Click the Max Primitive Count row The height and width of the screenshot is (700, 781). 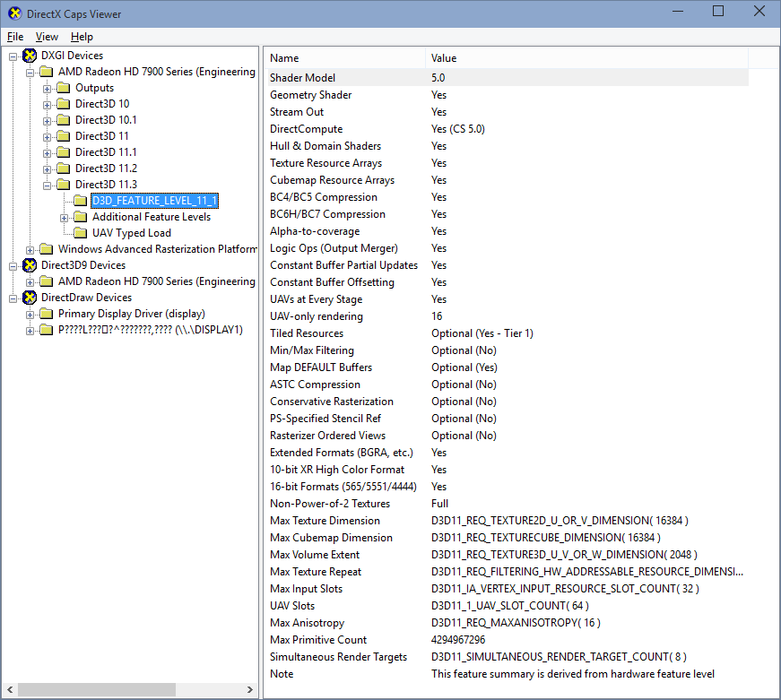(508, 640)
